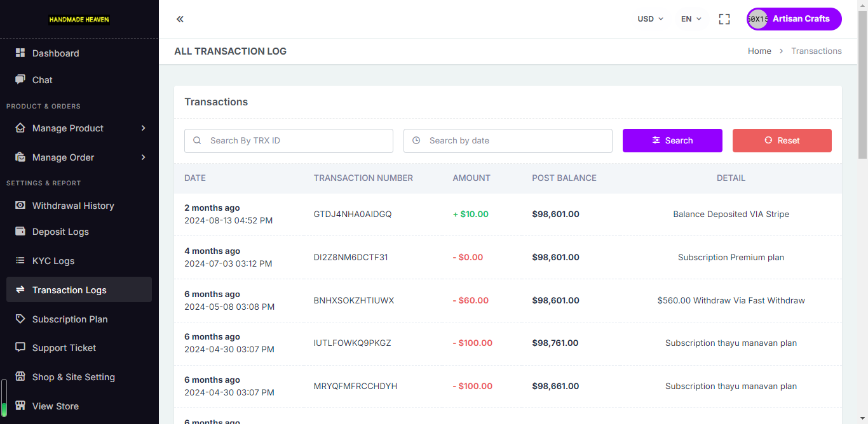Expand the Manage Product submenu
The image size is (868, 424).
[79, 128]
